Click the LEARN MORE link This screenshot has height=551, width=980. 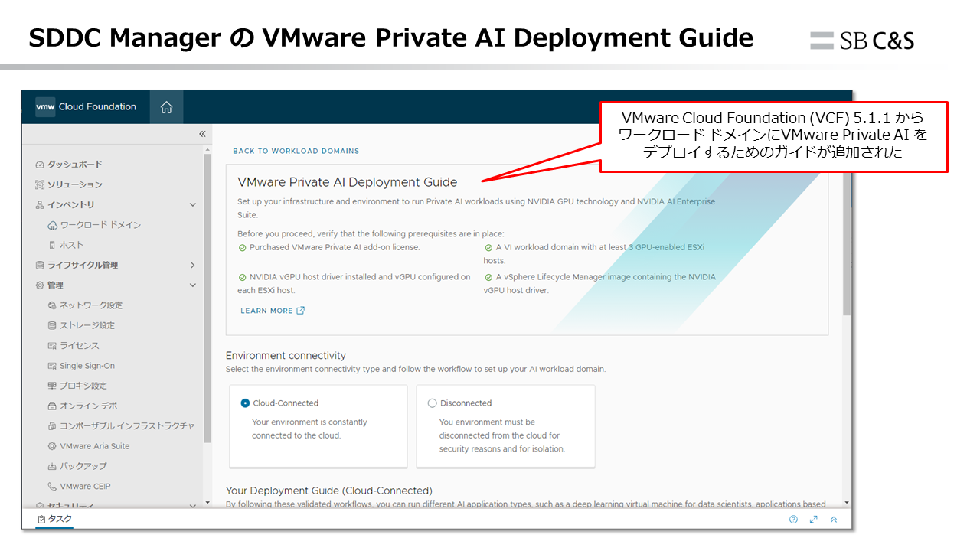tap(273, 311)
